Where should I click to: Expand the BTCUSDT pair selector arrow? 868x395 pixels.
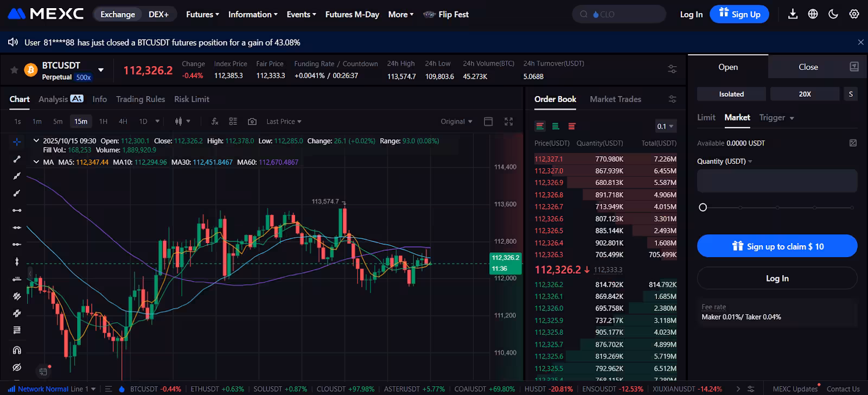pos(101,70)
